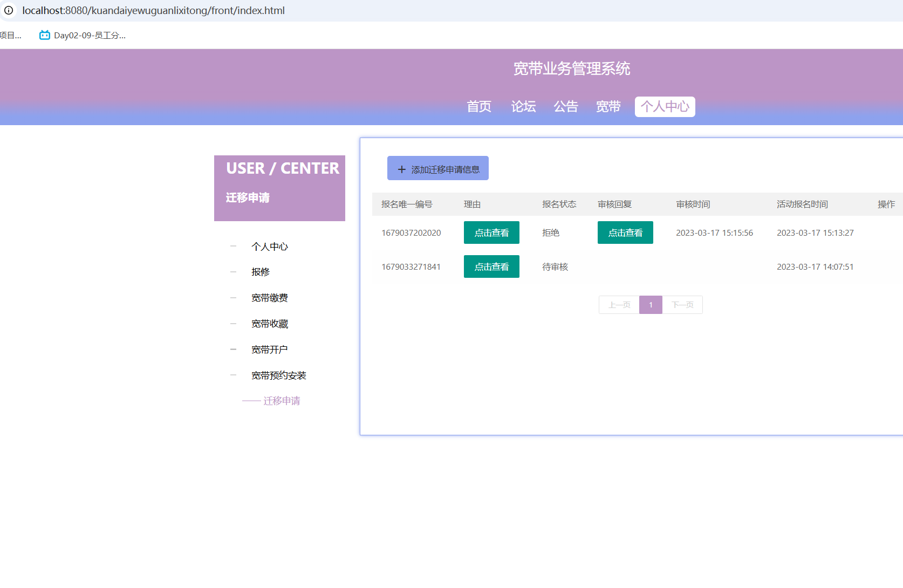Image resolution: width=903 pixels, height=588 pixels.
Task: Open the 宽带 navigation item
Action: tap(608, 107)
